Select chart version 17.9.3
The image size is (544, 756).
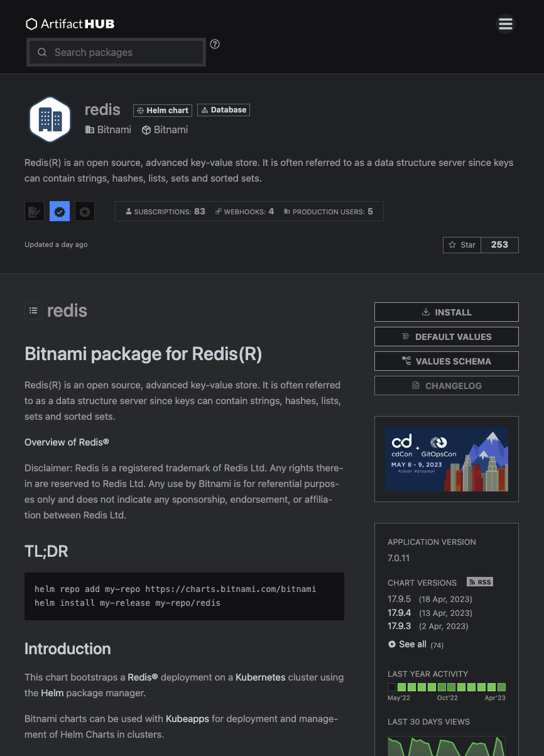(x=399, y=626)
